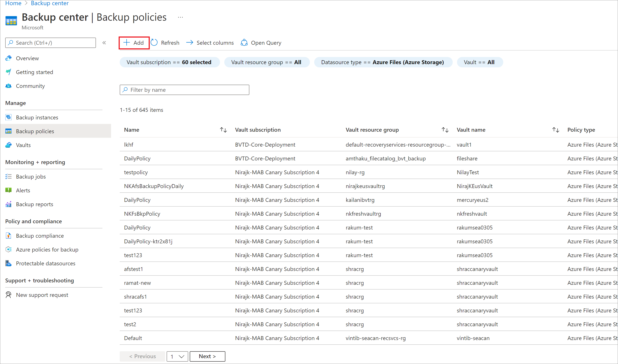The image size is (618, 364).
Task: Select the Vault resource group filter
Action: [266, 62]
